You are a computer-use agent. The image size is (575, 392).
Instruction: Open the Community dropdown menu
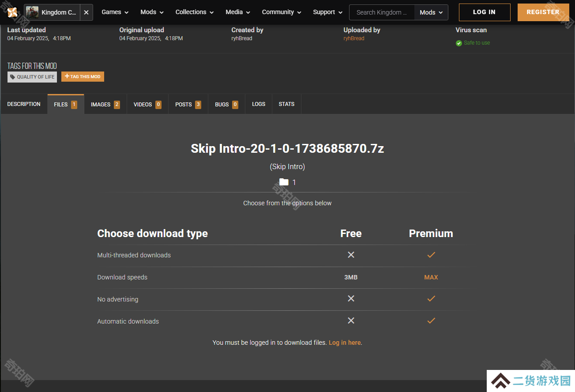tap(282, 12)
